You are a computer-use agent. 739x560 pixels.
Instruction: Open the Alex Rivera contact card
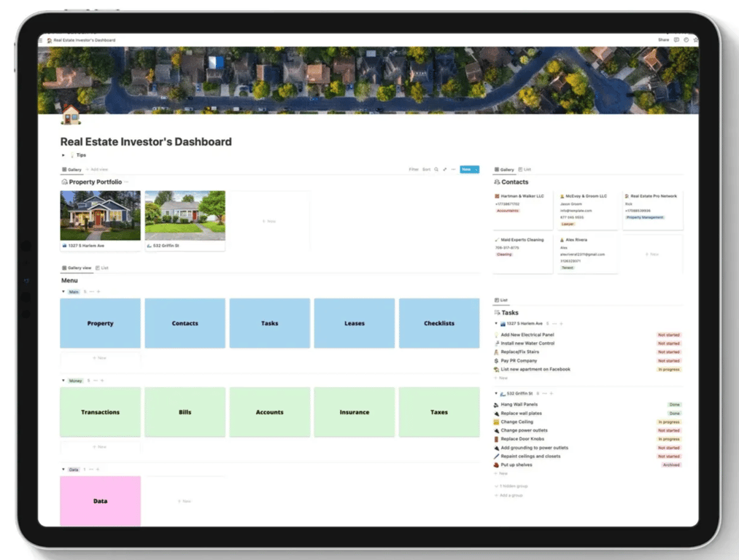pos(587,254)
